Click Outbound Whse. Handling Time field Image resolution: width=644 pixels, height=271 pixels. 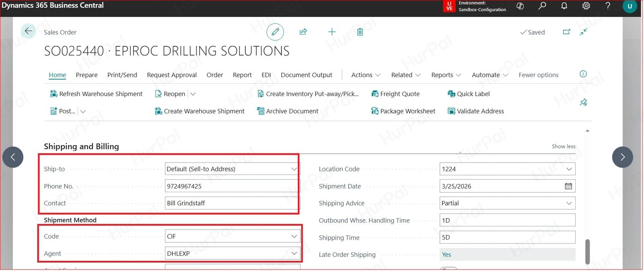pos(508,220)
